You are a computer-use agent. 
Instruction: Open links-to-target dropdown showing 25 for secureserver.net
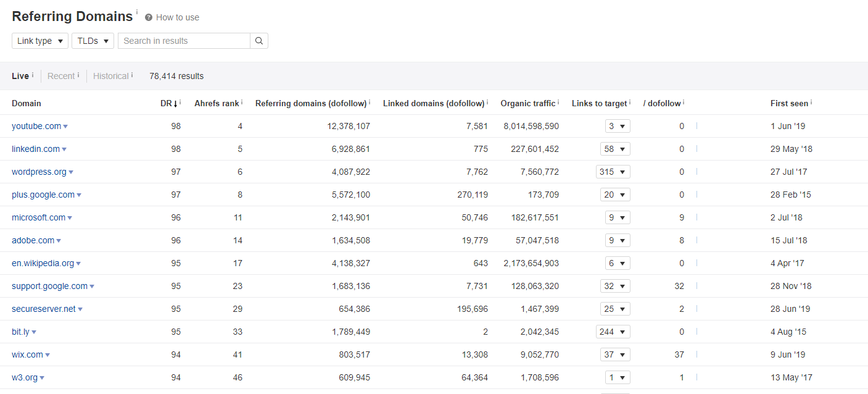pyautogui.click(x=615, y=309)
